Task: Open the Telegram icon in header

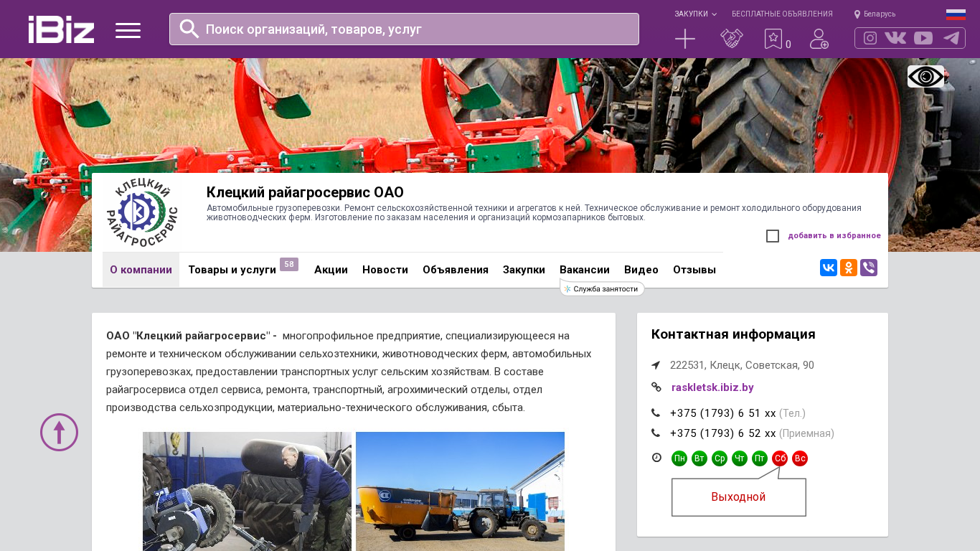Action: click(951, 38)
